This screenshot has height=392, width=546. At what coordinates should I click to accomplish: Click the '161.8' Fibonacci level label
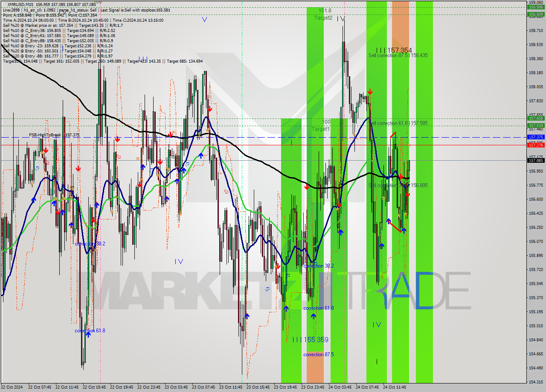click(325, 10)
